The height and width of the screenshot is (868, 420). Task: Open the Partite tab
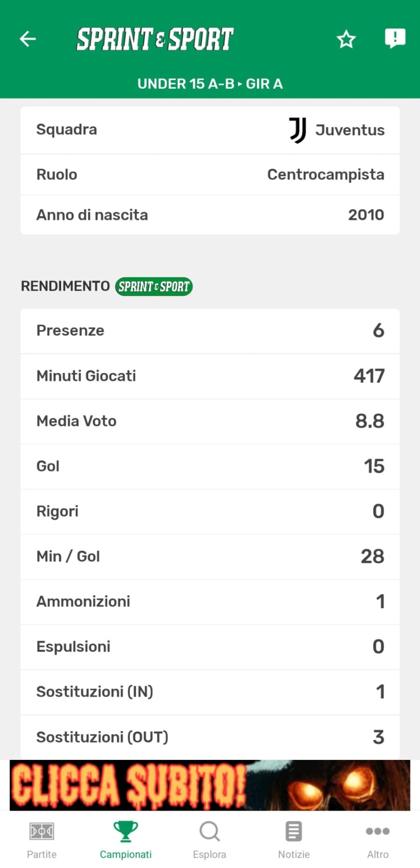pos(42,840)
